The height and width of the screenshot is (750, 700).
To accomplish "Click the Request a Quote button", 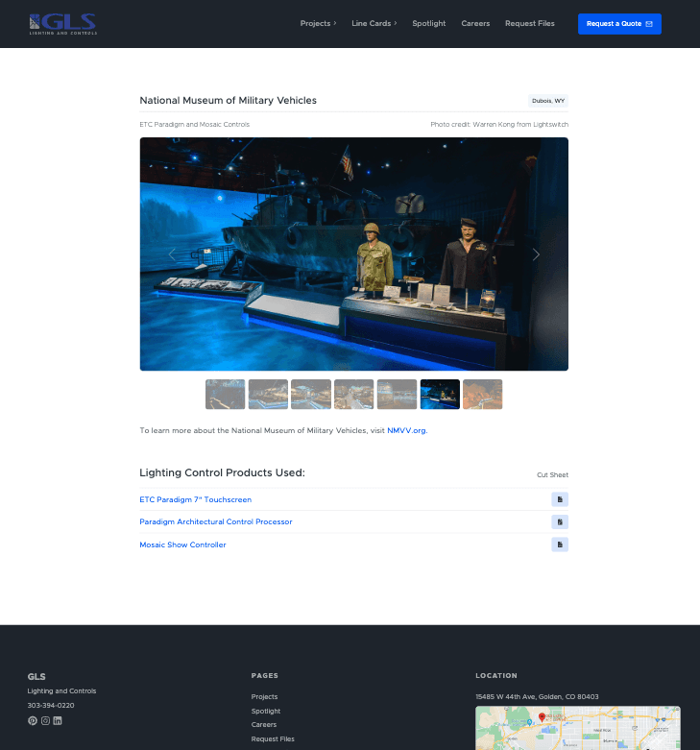I will (619, 24).
